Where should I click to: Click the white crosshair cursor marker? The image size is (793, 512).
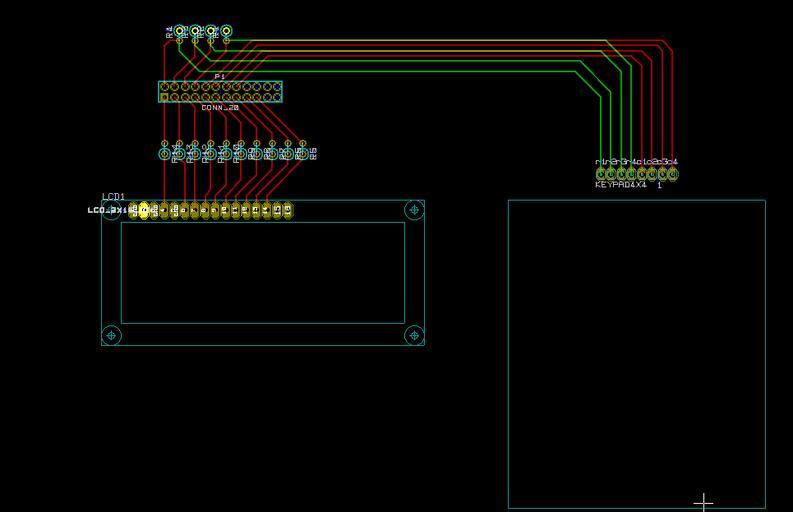click(704, 501)
